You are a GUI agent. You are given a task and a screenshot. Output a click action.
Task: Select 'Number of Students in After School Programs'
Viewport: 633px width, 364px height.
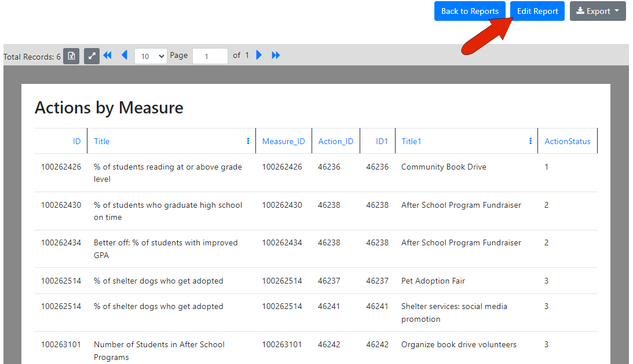click(159, 351)
